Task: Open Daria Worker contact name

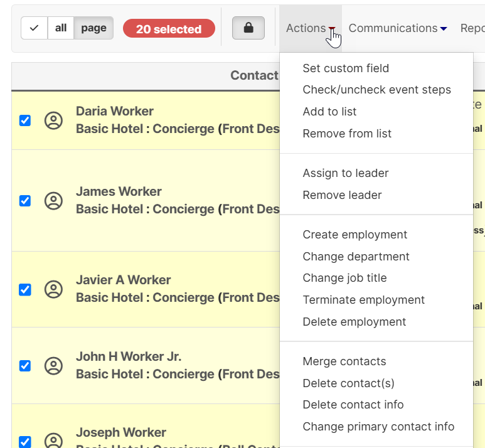Action: (115, 112)
